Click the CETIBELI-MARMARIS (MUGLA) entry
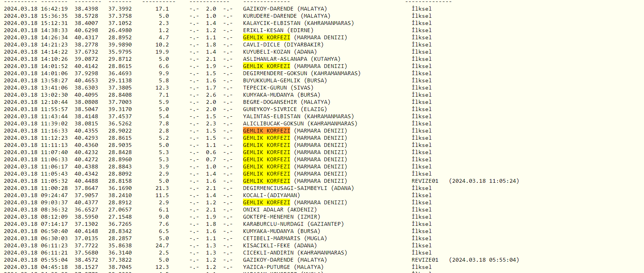Screen dimensions: 644x273 [285, 238]
